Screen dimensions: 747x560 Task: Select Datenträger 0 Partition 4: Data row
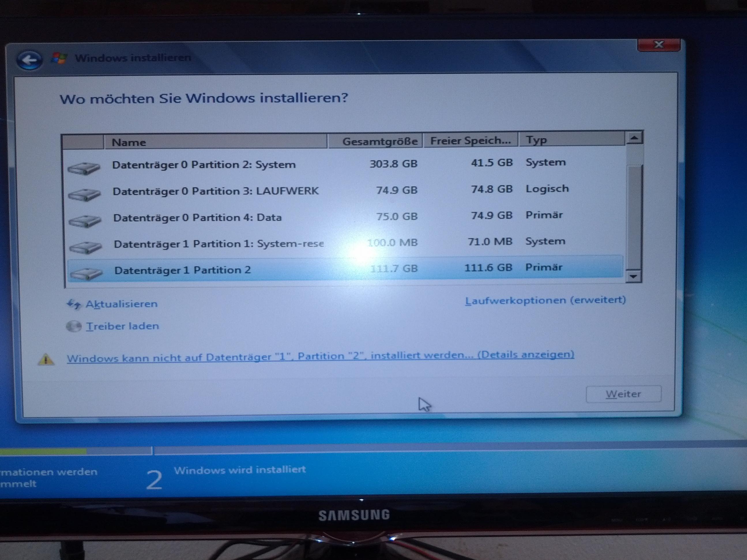(x=197, y=217)
